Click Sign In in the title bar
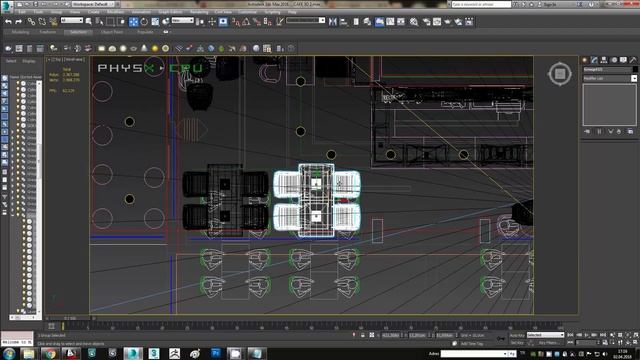This screenshot has height=360, width=640. pyautogui.click(x=550, y=4)
